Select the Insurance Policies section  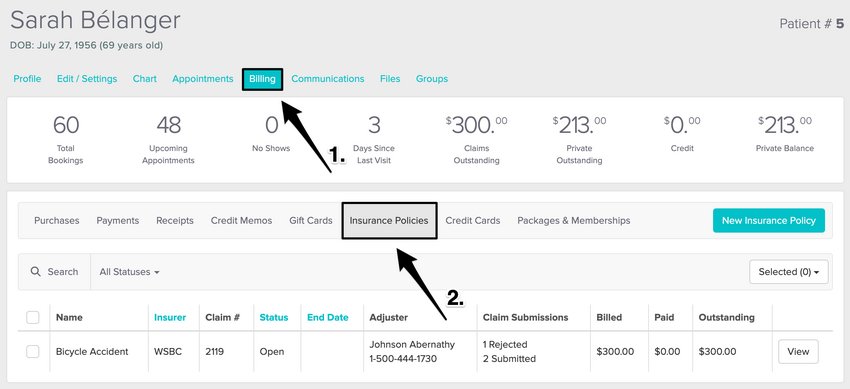(389, 221)
